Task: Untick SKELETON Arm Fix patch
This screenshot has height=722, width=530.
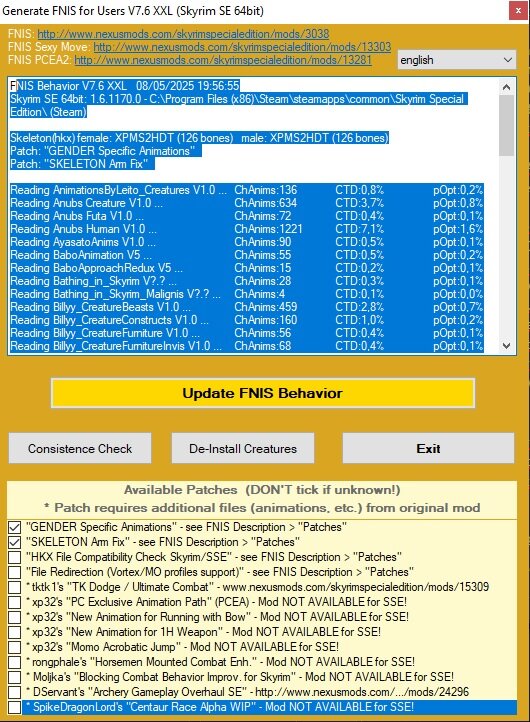Action: coord(15,542)
